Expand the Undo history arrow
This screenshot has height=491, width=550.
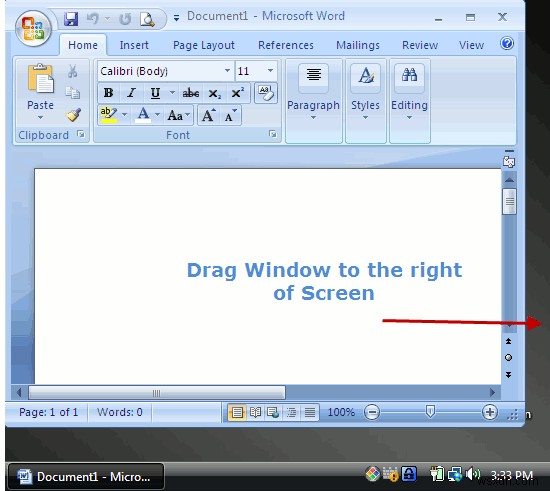107,18
